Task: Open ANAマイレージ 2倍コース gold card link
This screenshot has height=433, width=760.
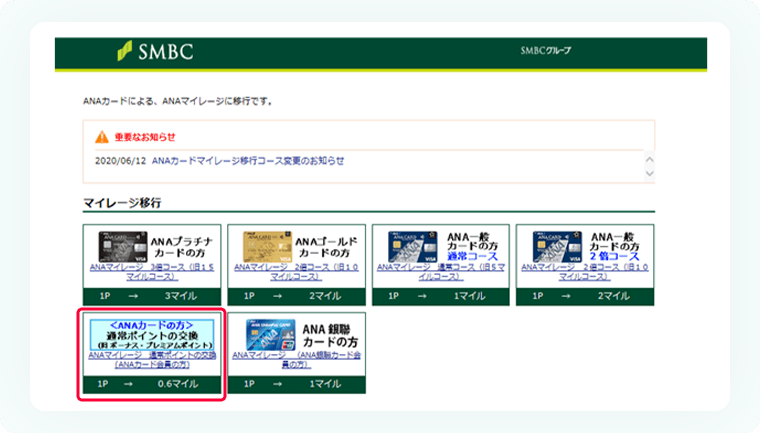Action: tap(296, 272)
